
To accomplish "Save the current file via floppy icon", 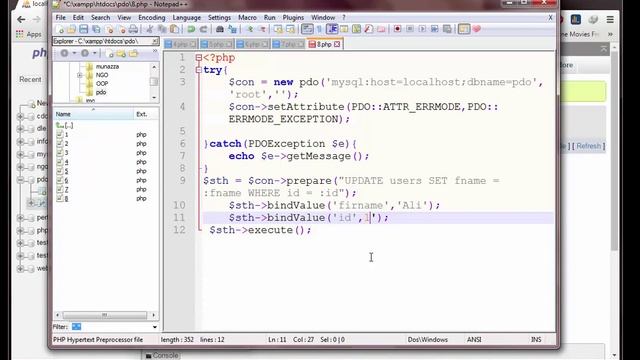I will click(x=84, y=29).
